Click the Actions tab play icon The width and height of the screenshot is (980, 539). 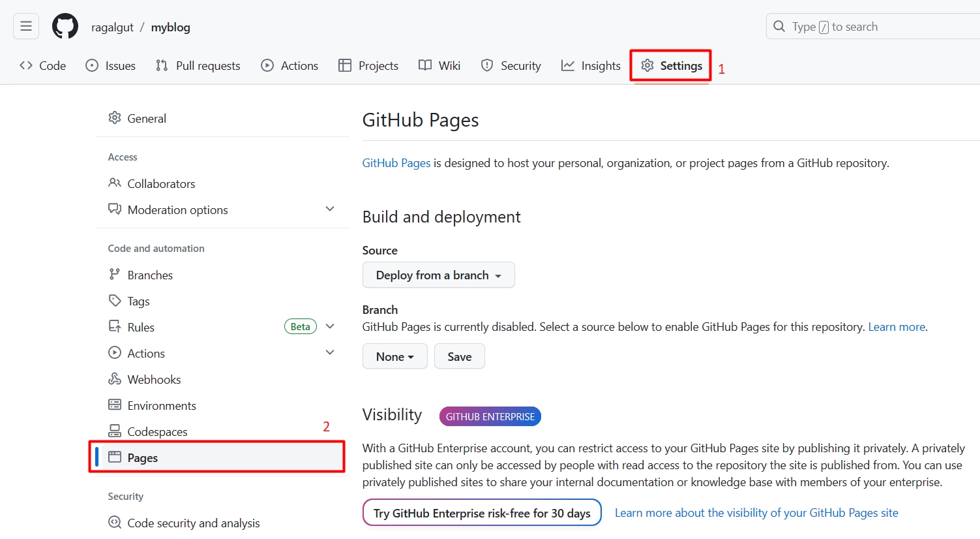pos(267,65)
